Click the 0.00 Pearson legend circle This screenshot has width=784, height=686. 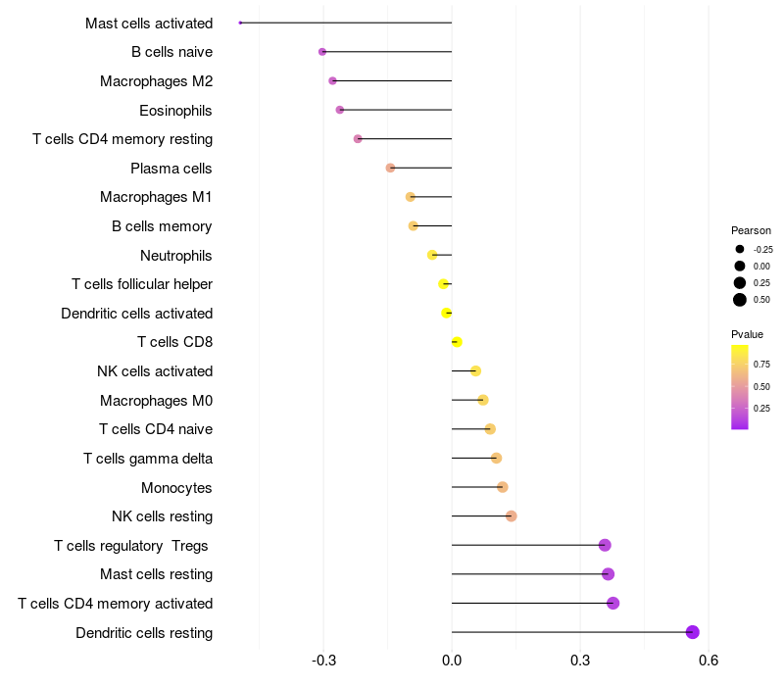(x=740, y=266)
